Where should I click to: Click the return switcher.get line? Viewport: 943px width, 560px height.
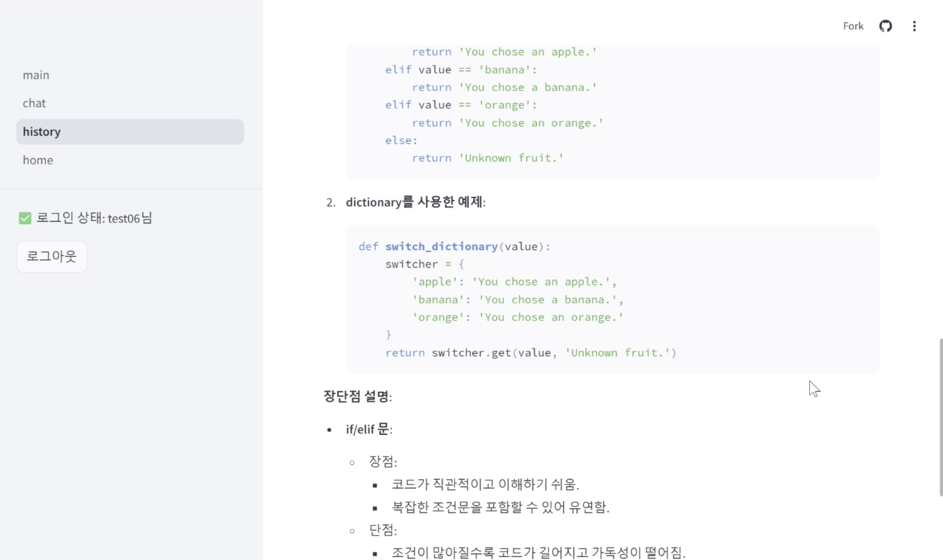(531, 353)
